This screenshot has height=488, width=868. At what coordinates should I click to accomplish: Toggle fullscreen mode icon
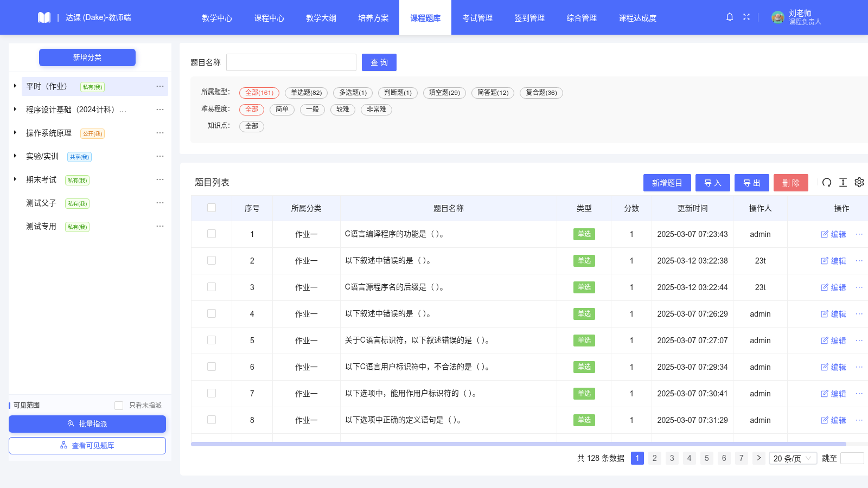click(746, 17)
